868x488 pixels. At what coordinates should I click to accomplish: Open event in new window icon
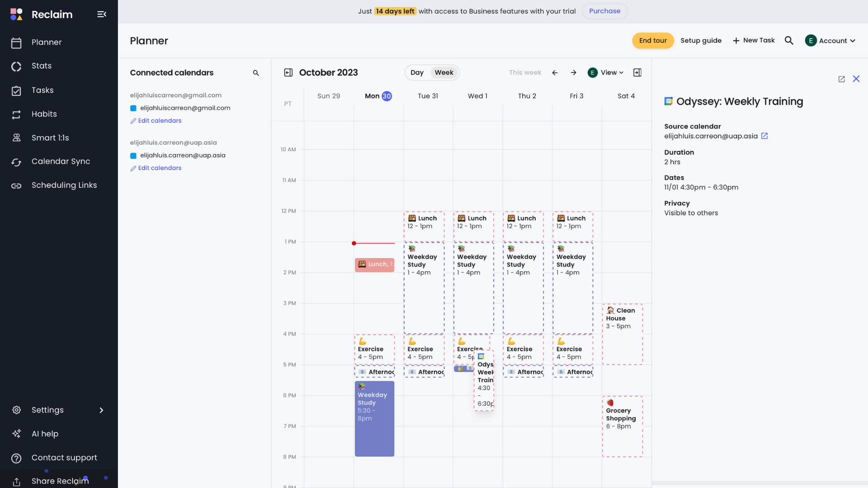pos(841,79)
